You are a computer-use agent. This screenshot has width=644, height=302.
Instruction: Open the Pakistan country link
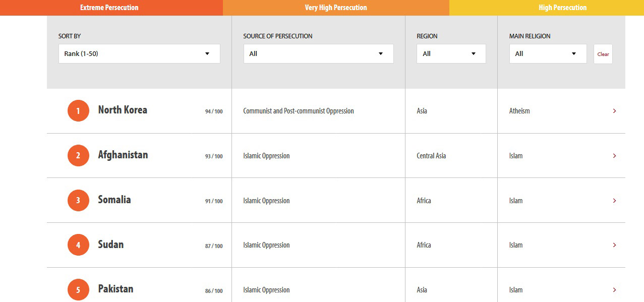[115, 289]
